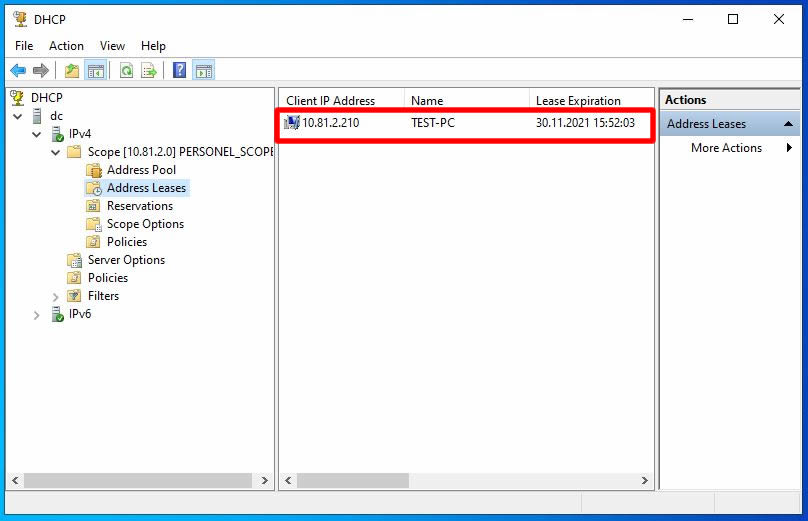
Task: Select the Server Options tree item
Action: [126, 260]
